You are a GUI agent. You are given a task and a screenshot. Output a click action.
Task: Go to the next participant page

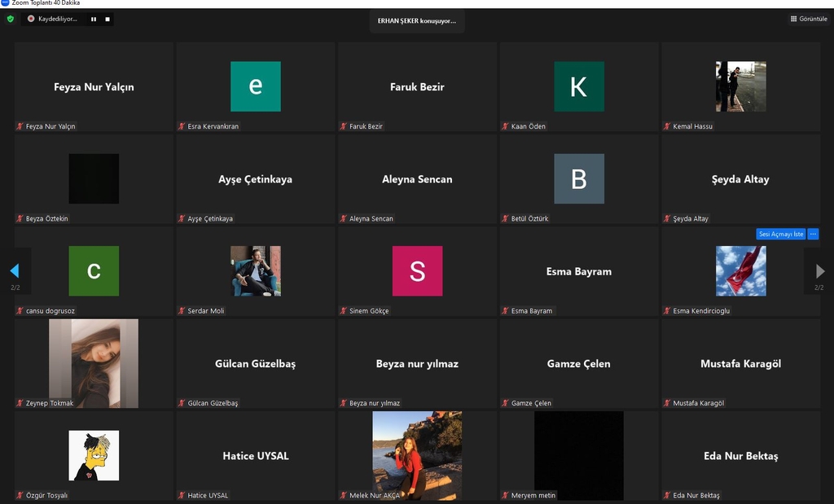[x=819, y=271]
